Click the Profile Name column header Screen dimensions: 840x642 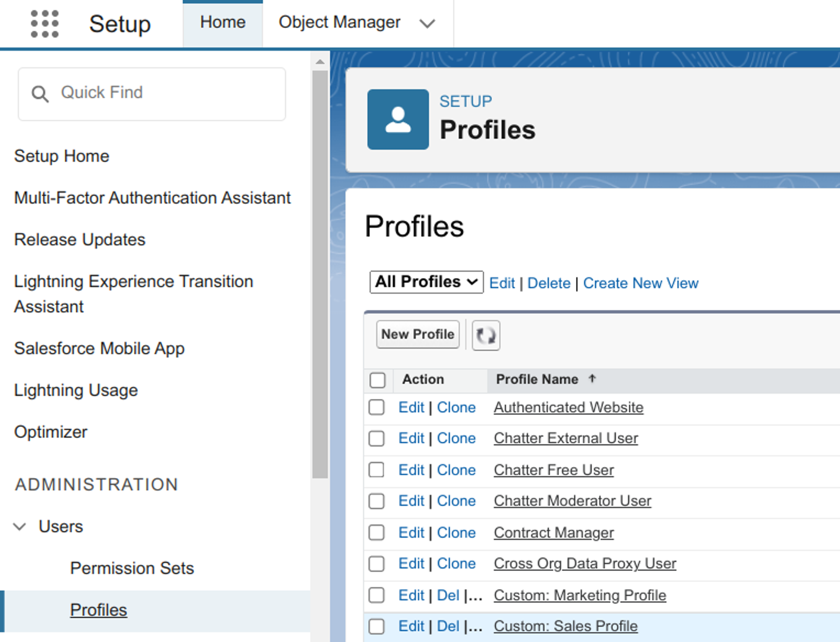point(537,379)
